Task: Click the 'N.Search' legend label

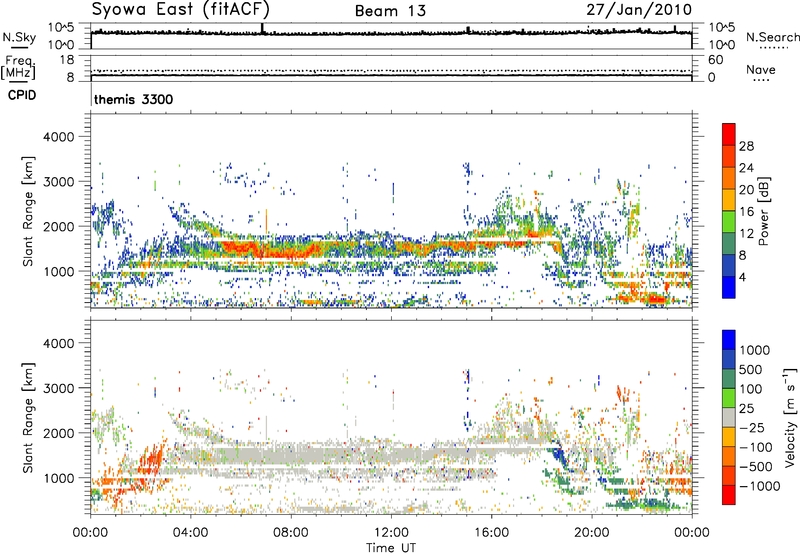Action: pyautogui.click(x=772, y=37)
